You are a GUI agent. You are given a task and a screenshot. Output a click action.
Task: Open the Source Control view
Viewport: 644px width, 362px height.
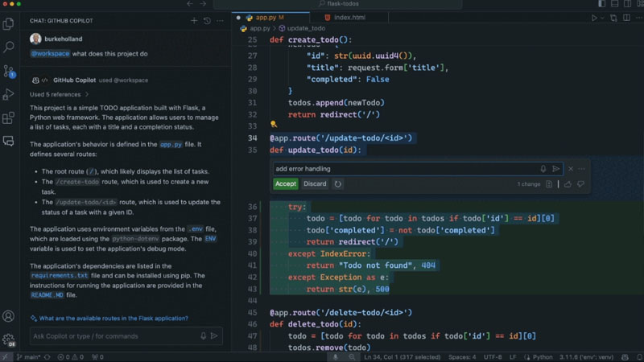[8, 71]
